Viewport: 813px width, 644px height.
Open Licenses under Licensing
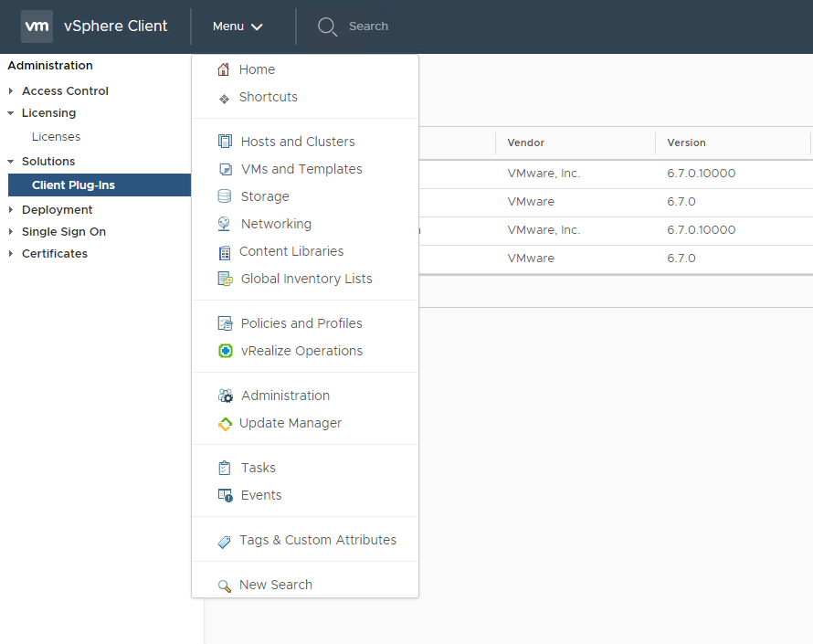coord(56,137)
